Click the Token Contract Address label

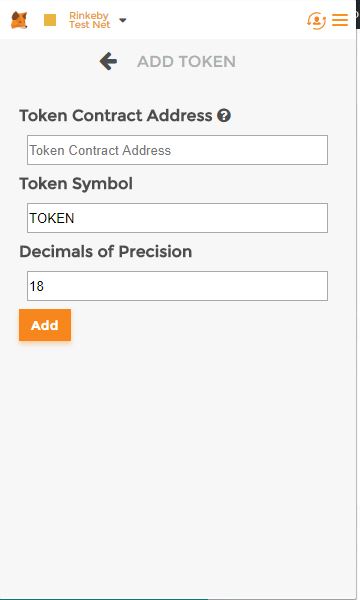116,116
